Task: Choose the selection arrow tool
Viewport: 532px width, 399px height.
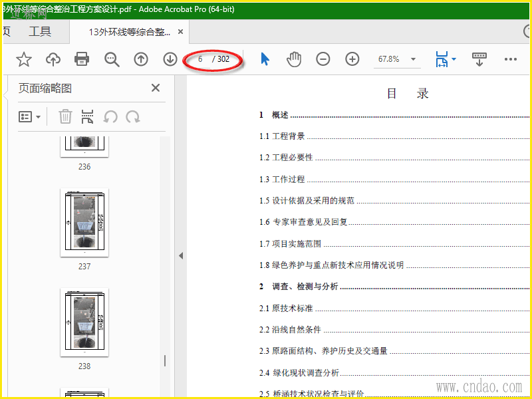Action: (265, 59)
